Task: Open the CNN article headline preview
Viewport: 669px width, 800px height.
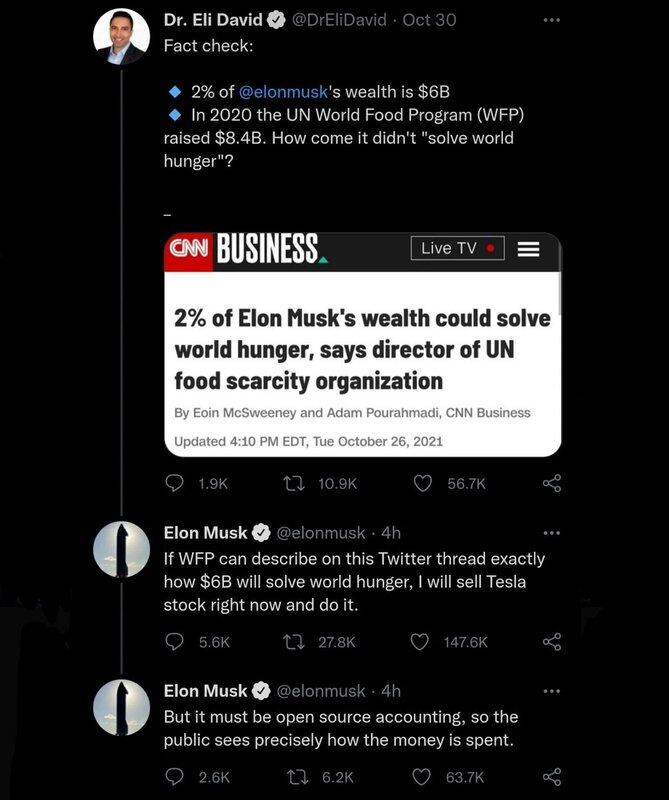Action: (360, 349)
